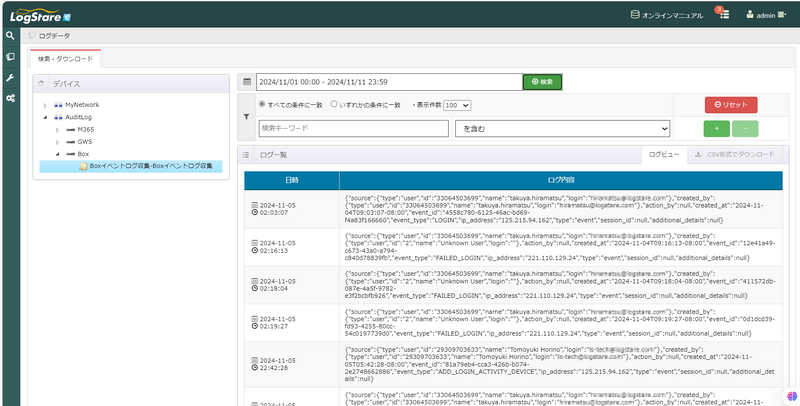
Task: Switch to the CSV形式でダウンロード tab
Action: point(738,155)
